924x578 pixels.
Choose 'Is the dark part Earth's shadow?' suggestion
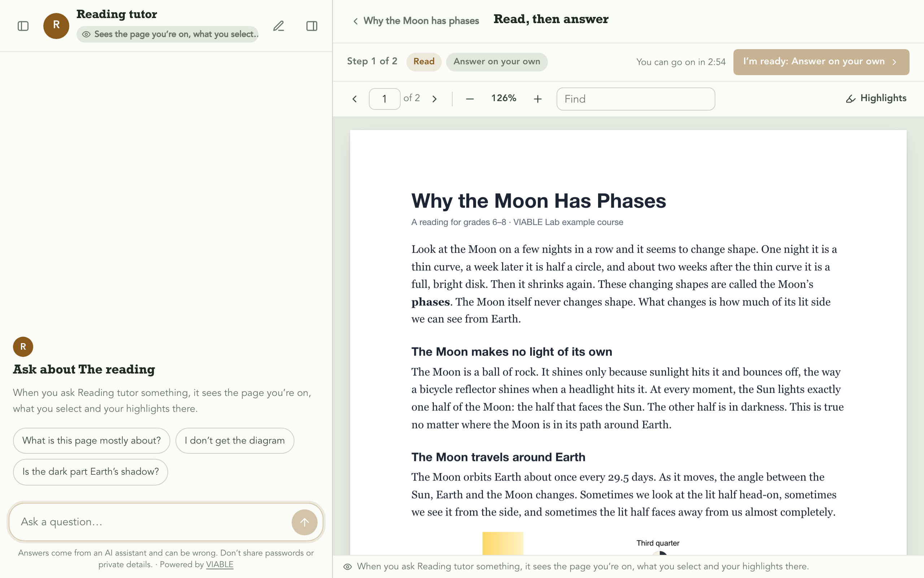[x=91, y=472]
